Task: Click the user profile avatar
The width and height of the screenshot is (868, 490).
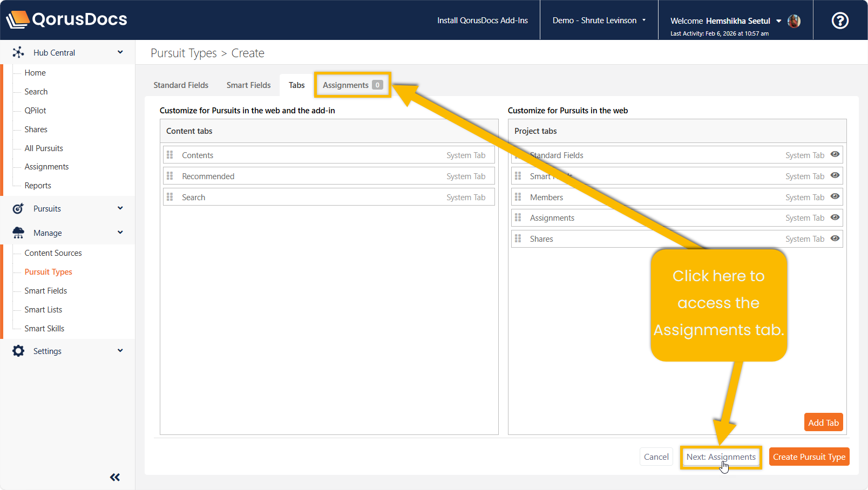Action: click(x=794, y=21)
